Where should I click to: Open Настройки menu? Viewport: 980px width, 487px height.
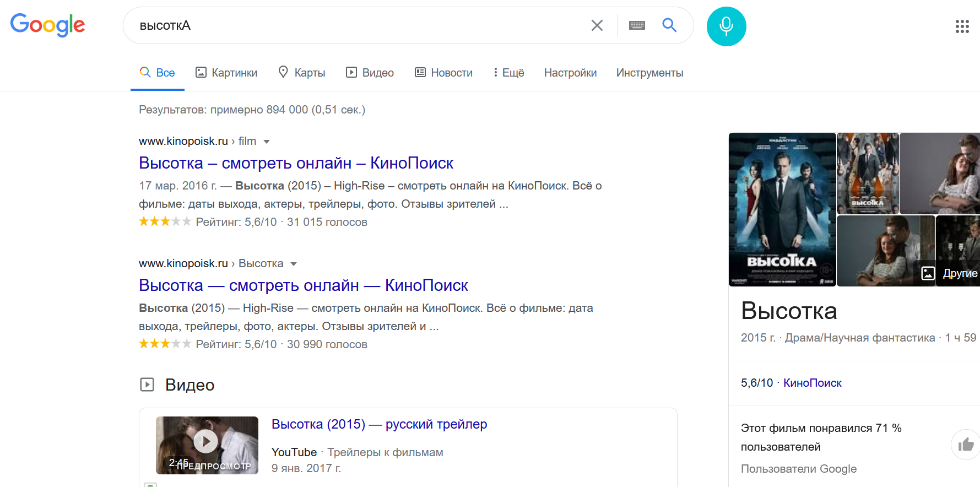[x=570, y=73]
